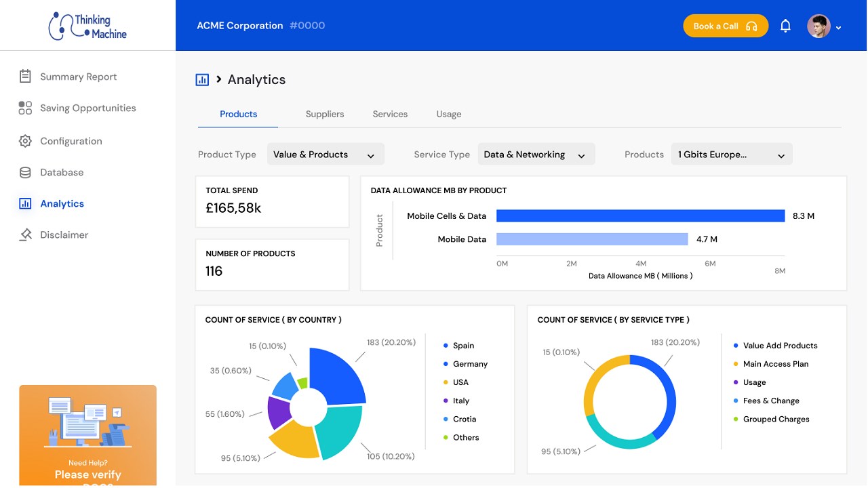Expand the user profile menu chevron
The image size is (868, 488).
pos(839,28)
